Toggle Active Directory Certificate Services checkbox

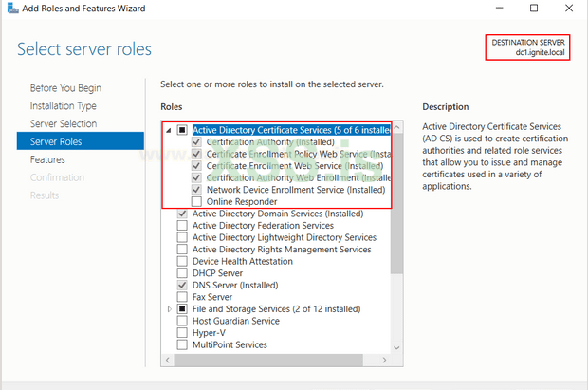(182, 130)
